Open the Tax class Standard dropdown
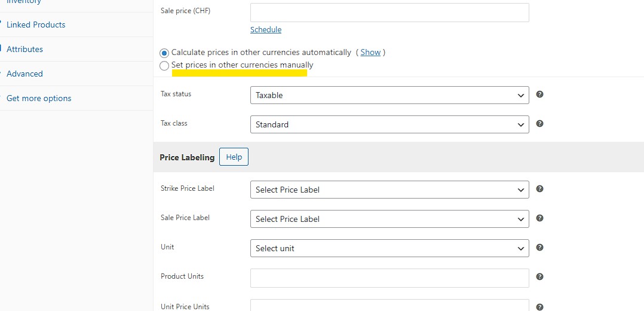This screenshot has height=311, width=644. 390,124
